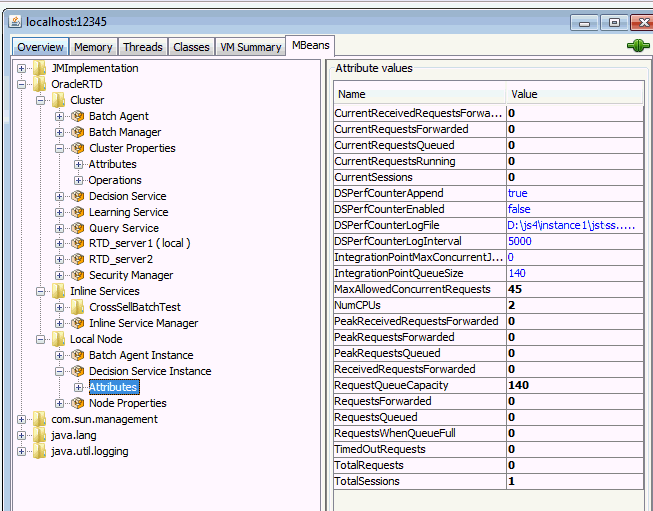Click the JMImplementation folder icon

[40, 68]
